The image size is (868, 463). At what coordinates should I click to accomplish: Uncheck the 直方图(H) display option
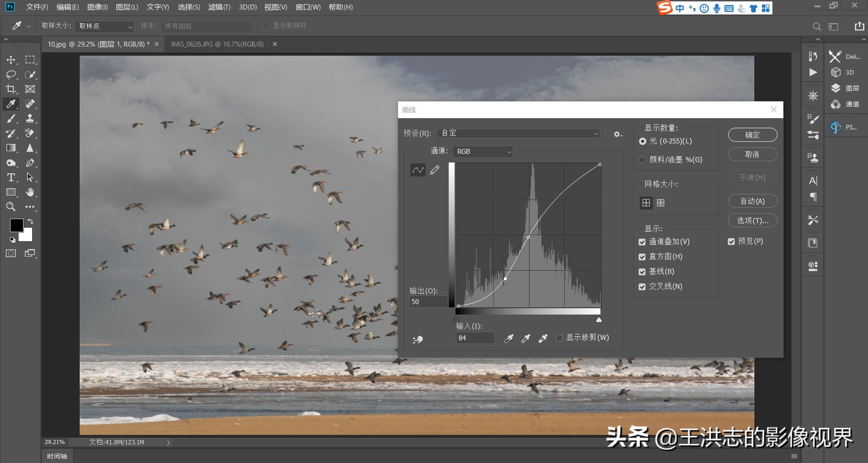[x=642, y=257]
